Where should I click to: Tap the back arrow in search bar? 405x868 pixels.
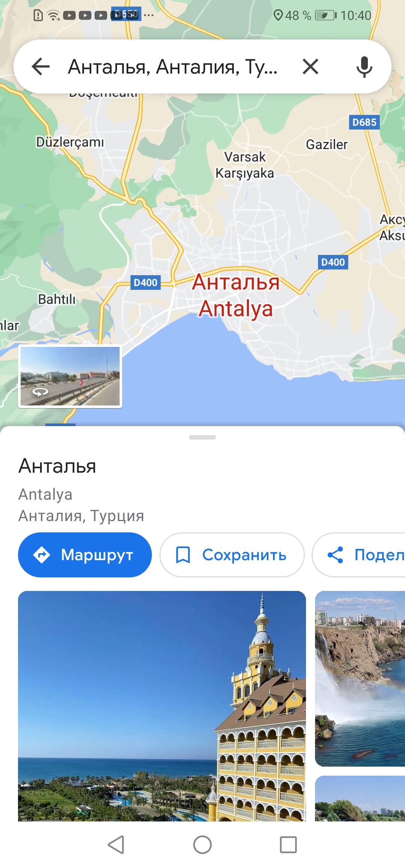(41, 67)
